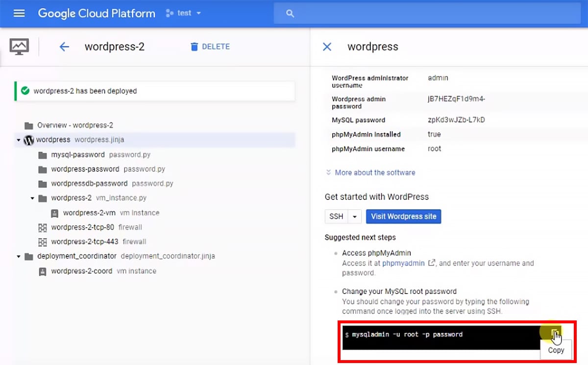Screen dimensions: 588x365
Task: Click the wordpress-password folder icon
Action: (x=43, y=169)
